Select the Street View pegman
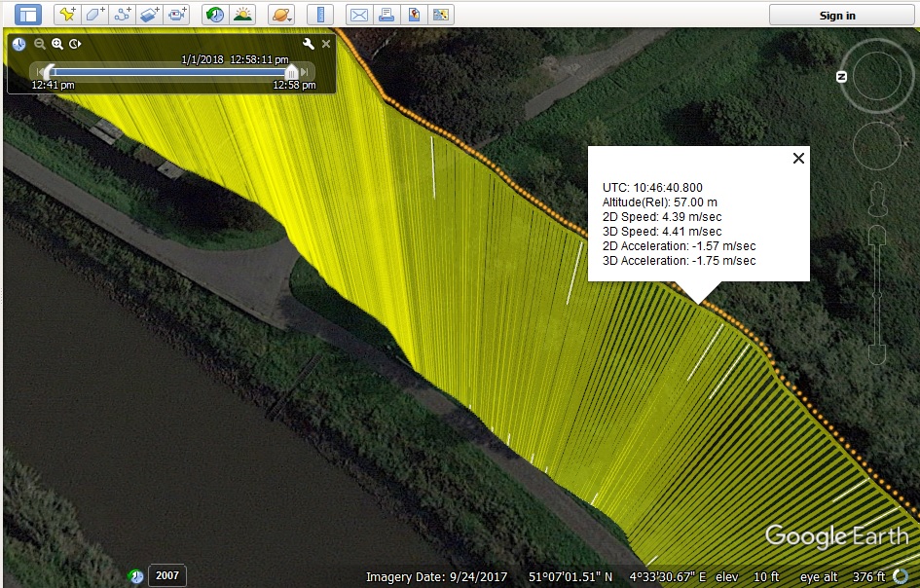920x588 pixels. pos(877,200)
